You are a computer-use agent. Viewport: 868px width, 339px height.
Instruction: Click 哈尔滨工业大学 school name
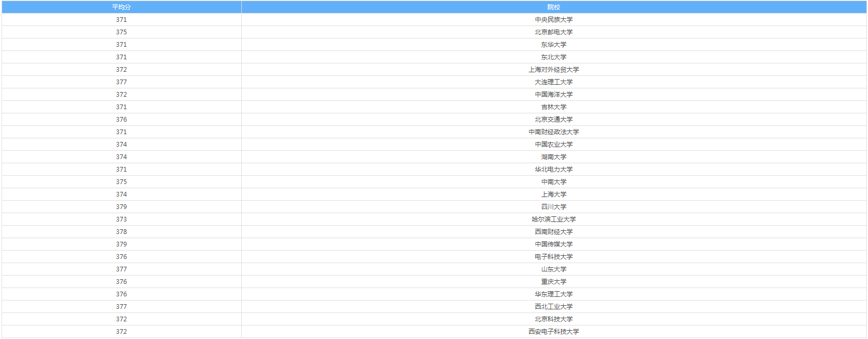[x=554, y=219]
